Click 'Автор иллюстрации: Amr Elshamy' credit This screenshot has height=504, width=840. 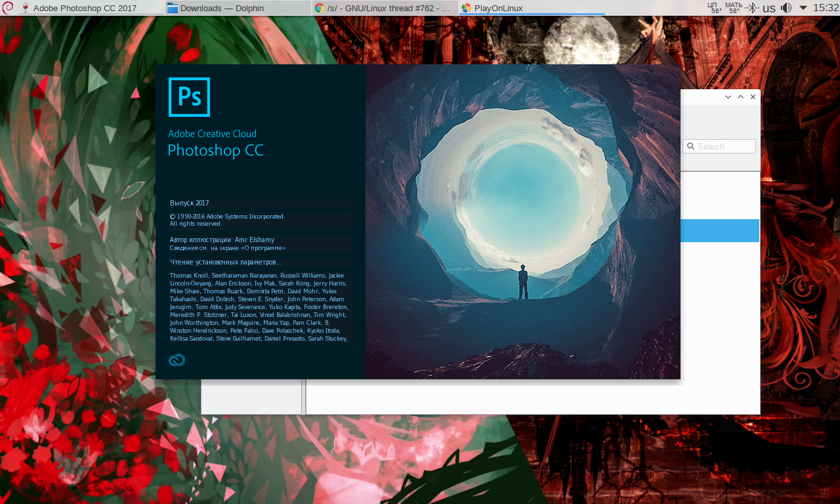[x=222, y=240]
